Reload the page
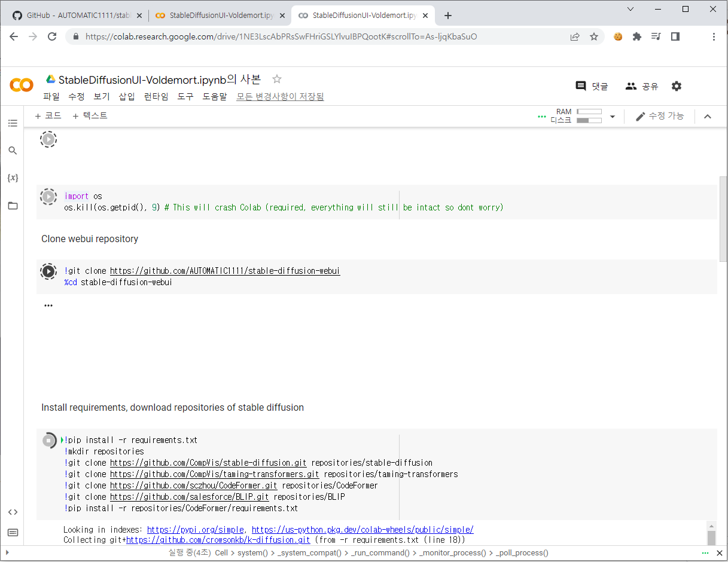Image resolution: width=728 pixels, height=562 pixels. (x=52, y=36)
